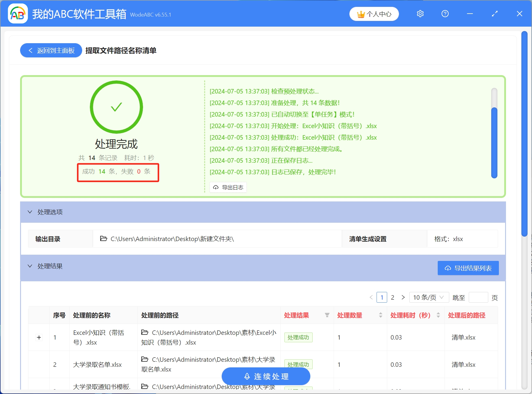
Task: Click the crown icon in 个人中心
Action: coord(361,14)
